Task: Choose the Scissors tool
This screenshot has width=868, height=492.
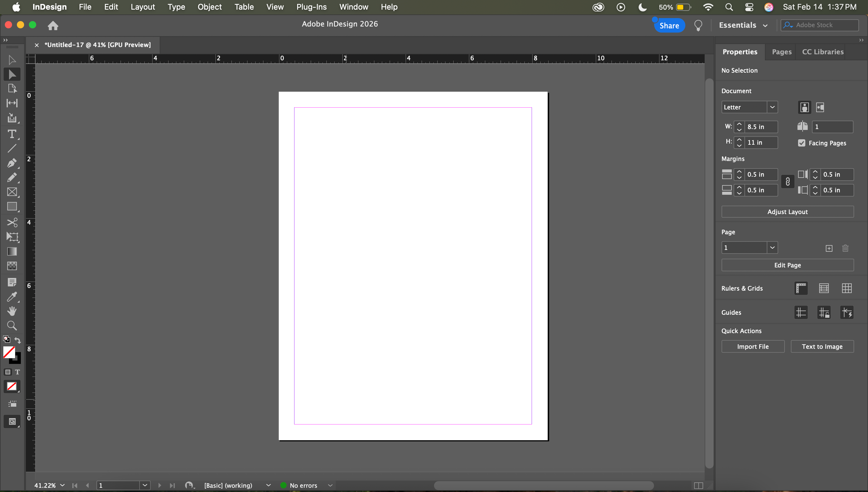Action: coord(12,222)
